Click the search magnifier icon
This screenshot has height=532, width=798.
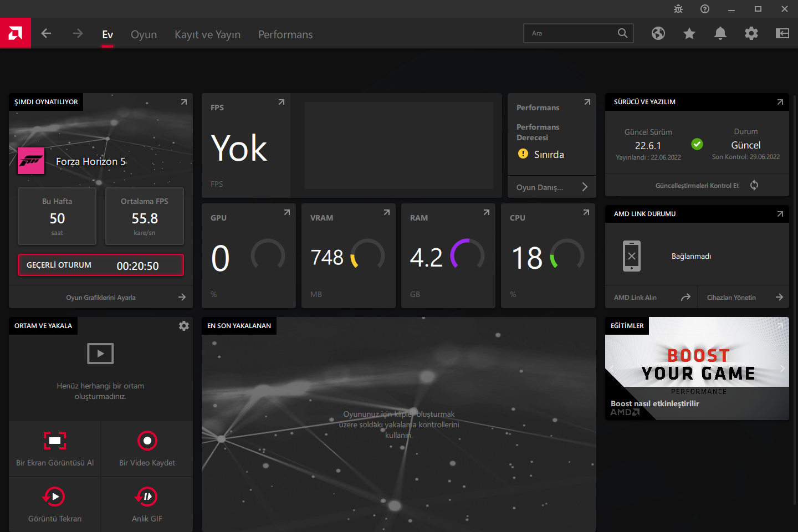coord(623,33)
